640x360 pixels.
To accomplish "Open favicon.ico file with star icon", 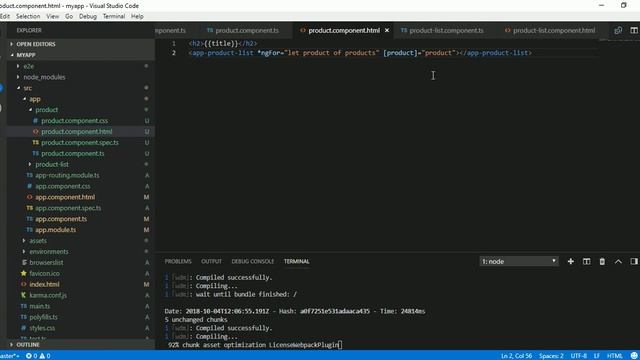I will pyautogui.click(x=44, y=273).
